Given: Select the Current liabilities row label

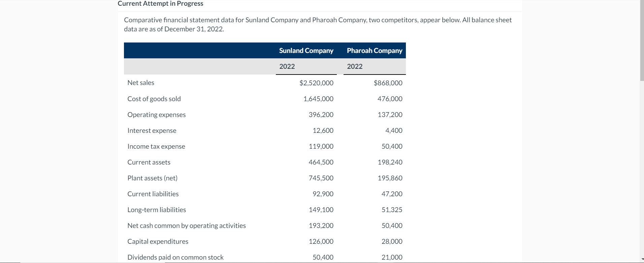Looking at the screenshot, I should [153, 194].
